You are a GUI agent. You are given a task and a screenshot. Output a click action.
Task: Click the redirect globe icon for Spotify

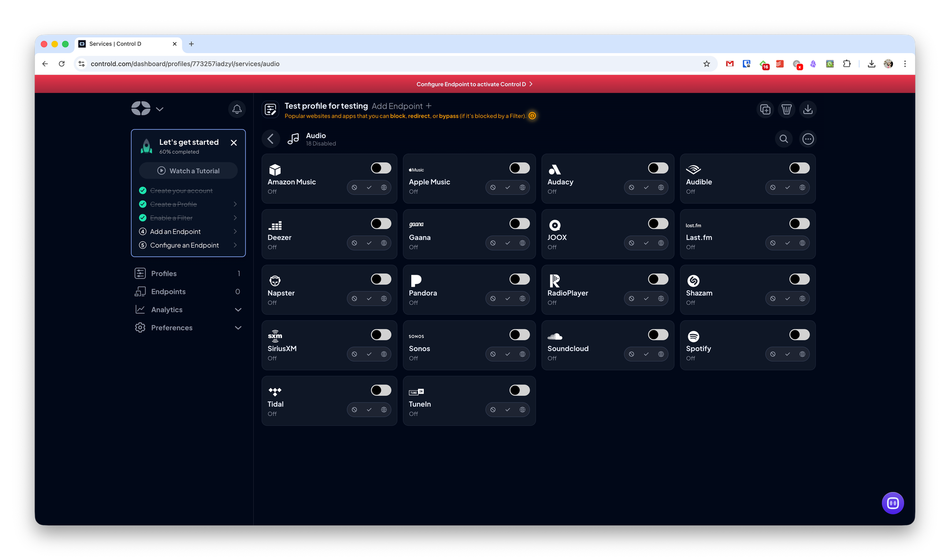[802, 354]
